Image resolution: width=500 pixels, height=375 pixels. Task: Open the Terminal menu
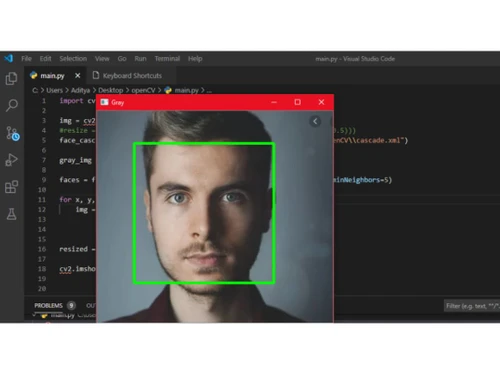tap(167, 59)
